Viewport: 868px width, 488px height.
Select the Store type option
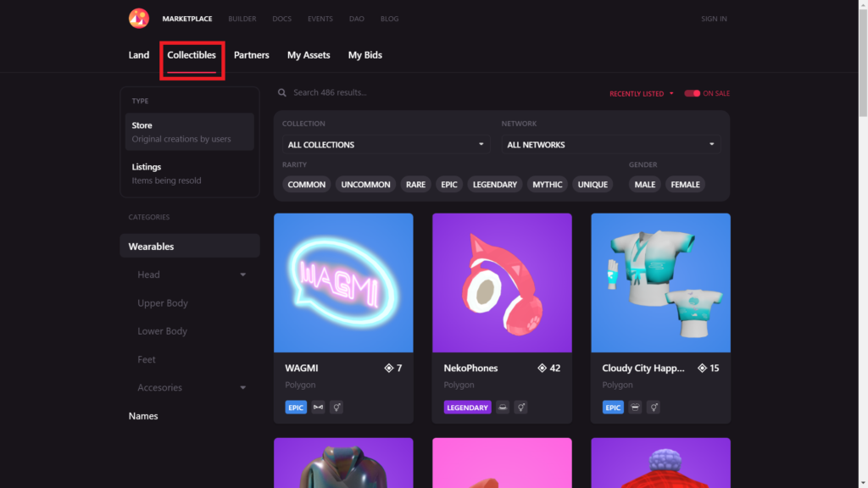coord(190,131)
